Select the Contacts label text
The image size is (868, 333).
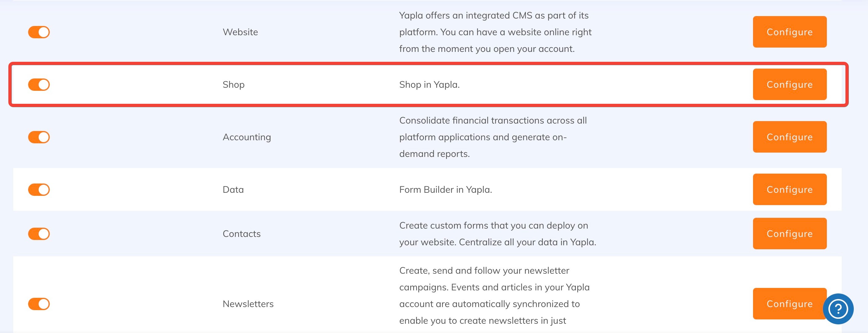[x=241, y=234]
